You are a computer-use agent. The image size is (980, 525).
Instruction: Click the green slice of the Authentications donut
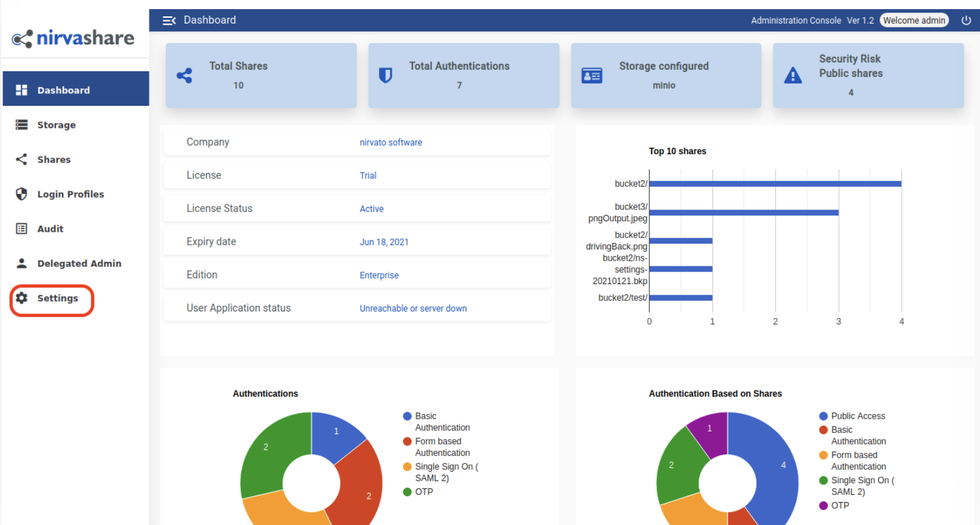(266, 448)
